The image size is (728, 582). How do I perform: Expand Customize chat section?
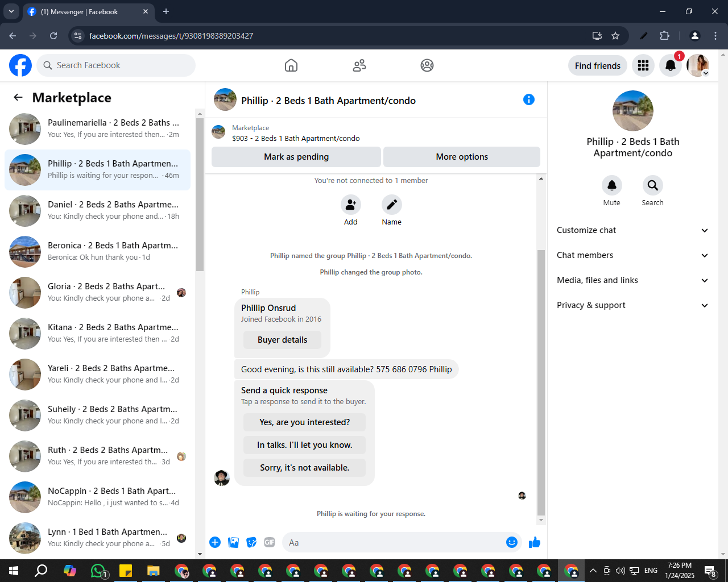tap(632, 230)
